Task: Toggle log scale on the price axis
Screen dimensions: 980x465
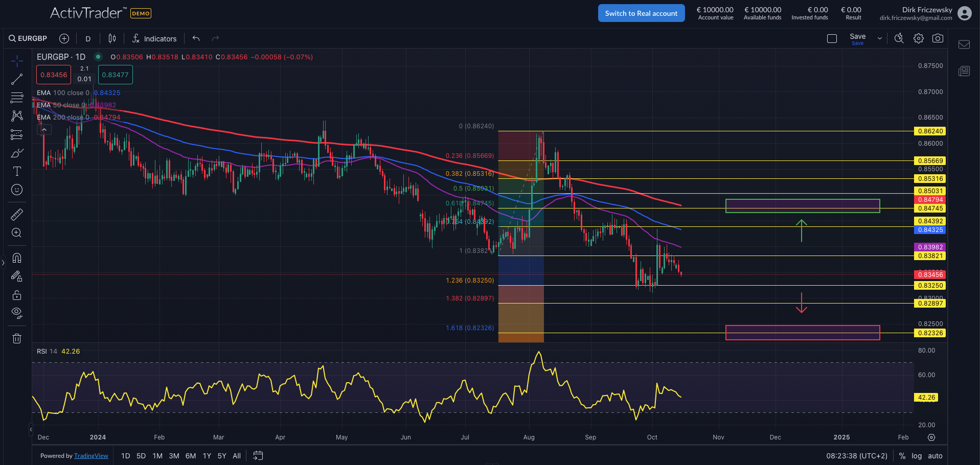Action: point(917,455)
